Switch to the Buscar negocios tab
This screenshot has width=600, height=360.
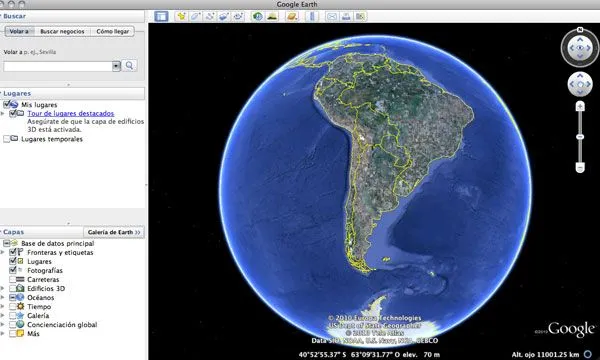coord(62,31)
